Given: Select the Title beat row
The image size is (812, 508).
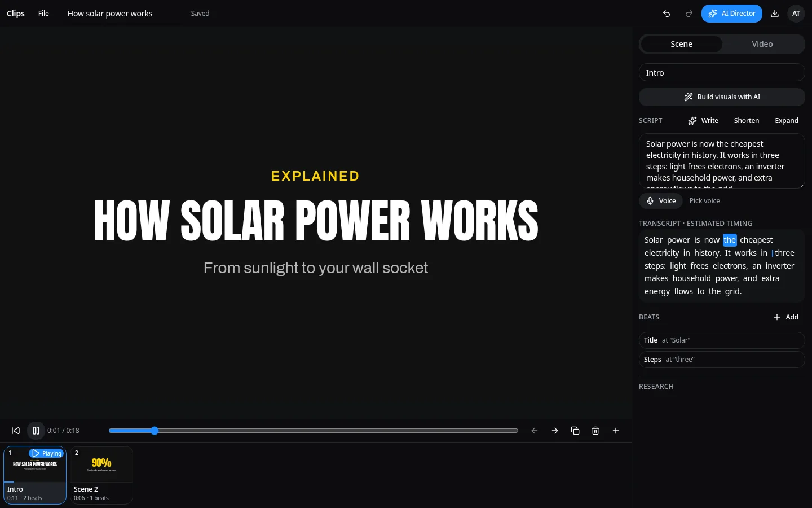Looking at the screenshot, I should (722, 340).
